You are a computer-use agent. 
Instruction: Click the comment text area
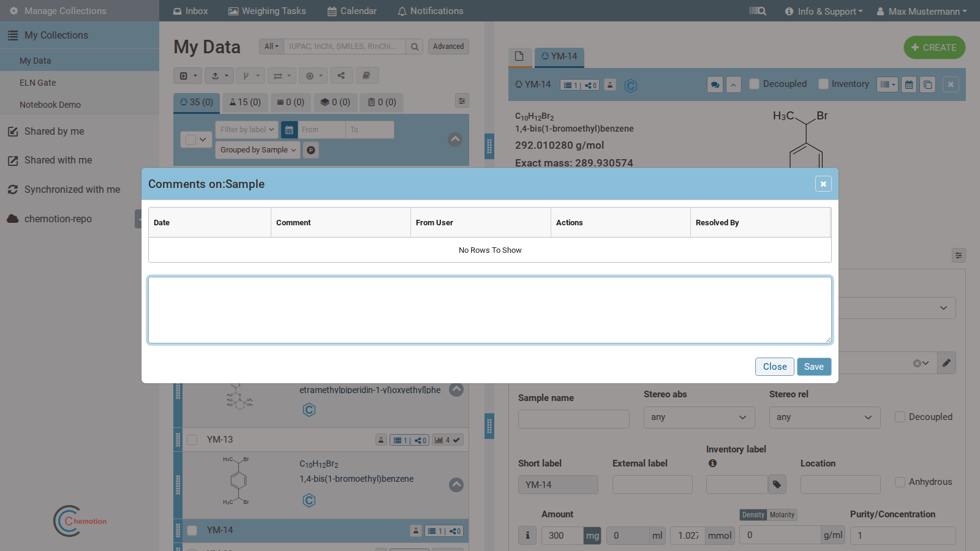pyautogui.click(x=490, y=310)
